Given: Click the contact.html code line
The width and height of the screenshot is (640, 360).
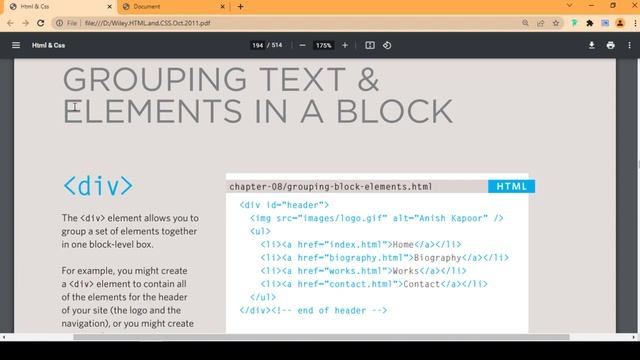Looking at the screenshot, I should pos(374,284).
